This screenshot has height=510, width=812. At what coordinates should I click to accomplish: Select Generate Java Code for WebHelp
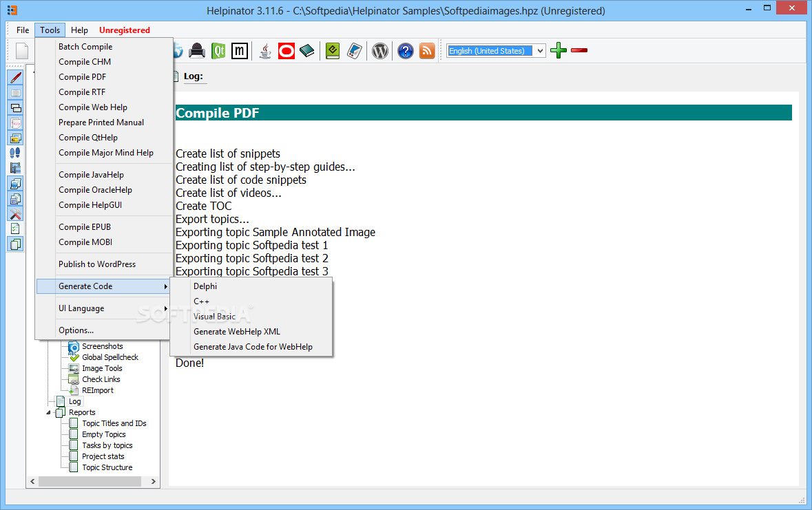tap(251, 347)
